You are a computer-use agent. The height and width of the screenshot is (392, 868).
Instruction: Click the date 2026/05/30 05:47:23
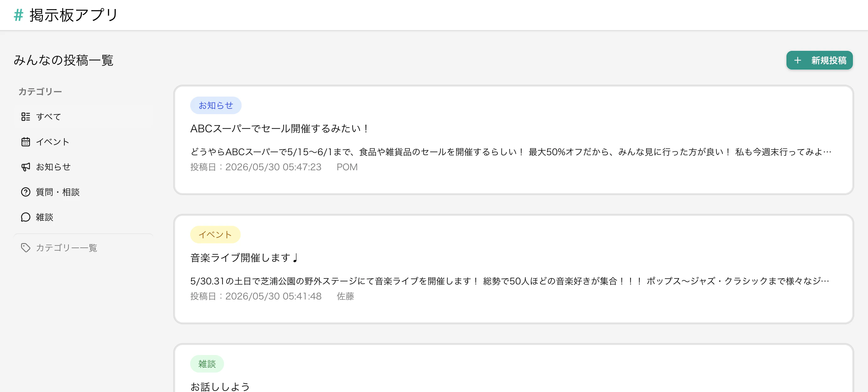(273, 167)
